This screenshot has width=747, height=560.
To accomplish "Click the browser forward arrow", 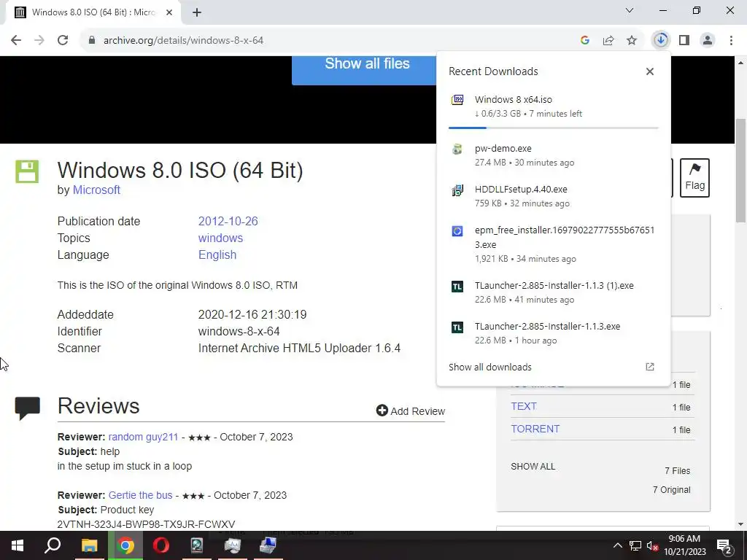I will tap(39, 41).
